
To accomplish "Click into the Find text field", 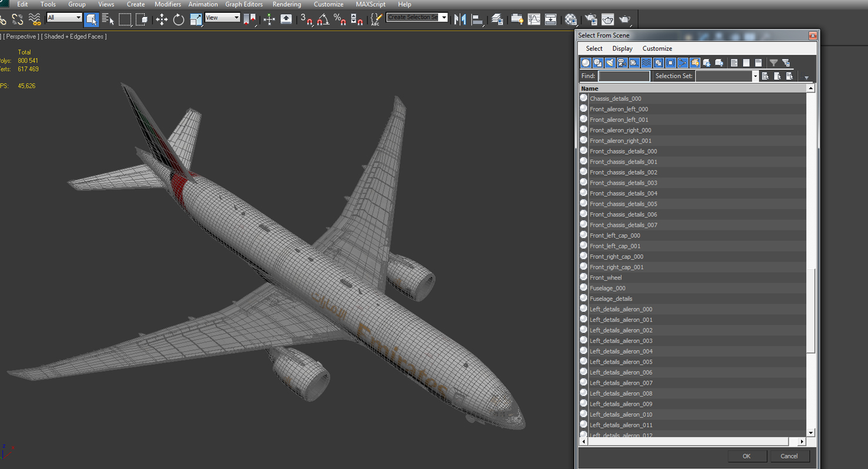I will click(624, 76).
